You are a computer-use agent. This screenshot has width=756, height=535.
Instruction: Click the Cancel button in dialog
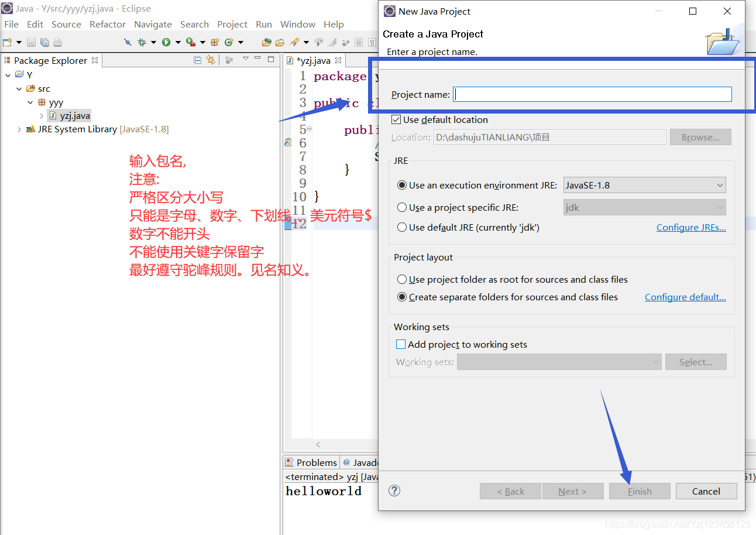click(x=706, y=491)
